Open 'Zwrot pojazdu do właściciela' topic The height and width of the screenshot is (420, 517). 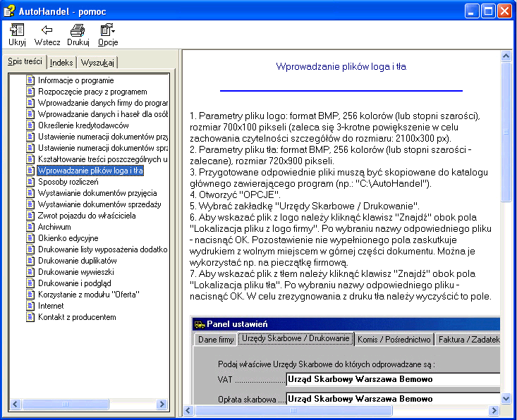point(87,216)
